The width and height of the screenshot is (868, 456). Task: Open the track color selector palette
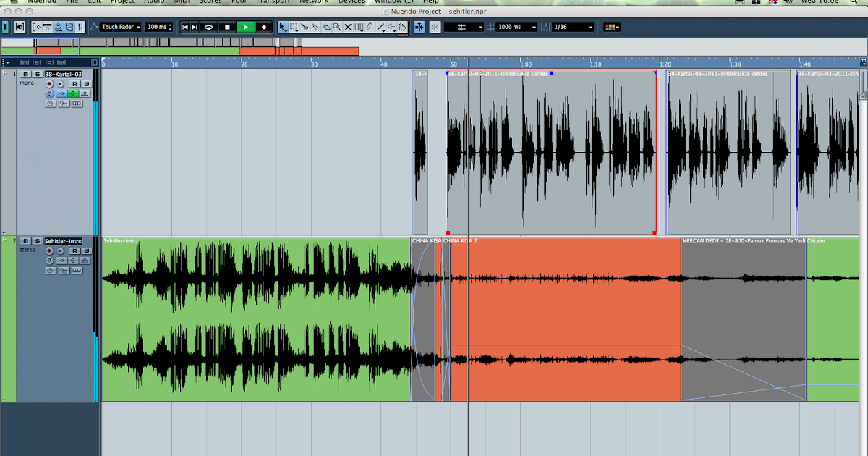[x=612, y=27]
